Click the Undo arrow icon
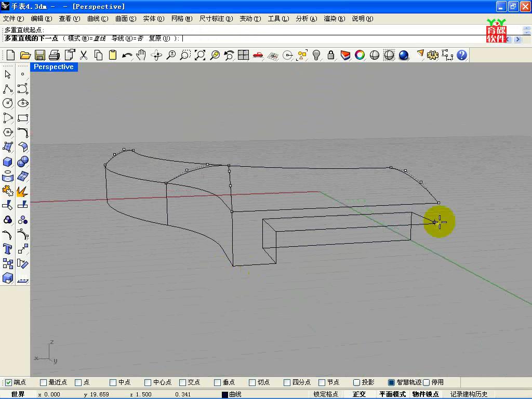 pos(127,55)
